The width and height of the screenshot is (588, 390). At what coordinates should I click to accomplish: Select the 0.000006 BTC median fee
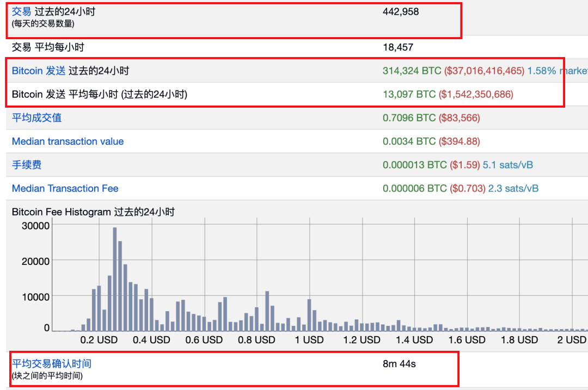(x=415, y=188)
